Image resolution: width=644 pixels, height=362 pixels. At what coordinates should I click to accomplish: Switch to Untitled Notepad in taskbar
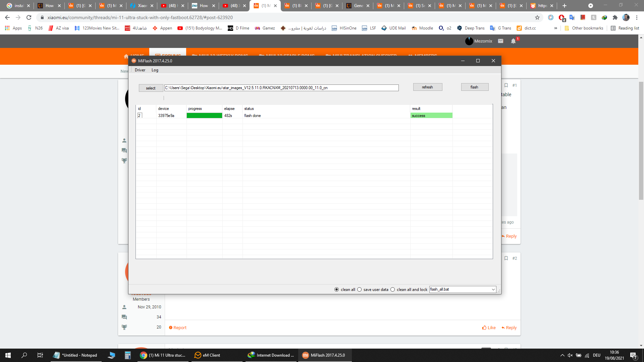(76, 355)
